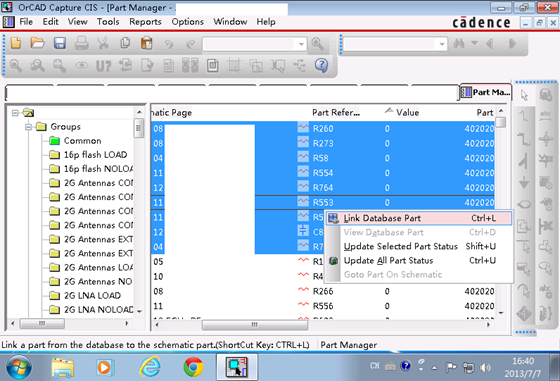The width and height of the screenshot is (560, 381).
Task: Open the Help menu
Action: 266,22
